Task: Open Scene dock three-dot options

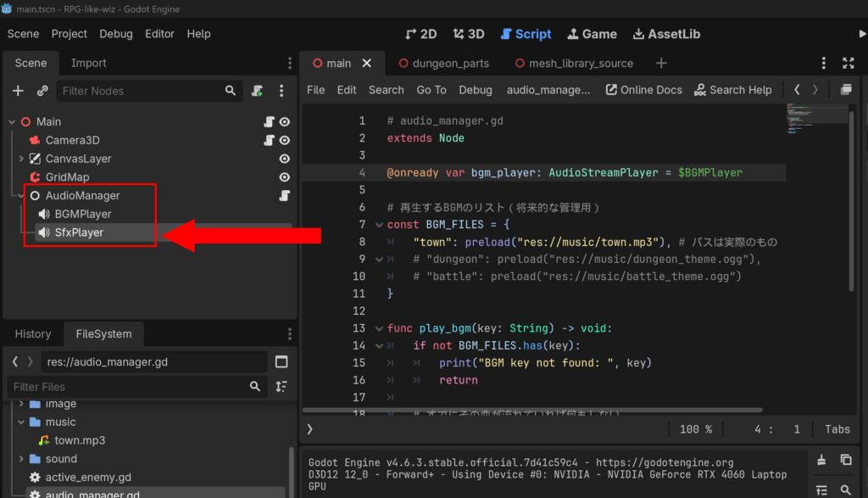Action: point(290,63)
